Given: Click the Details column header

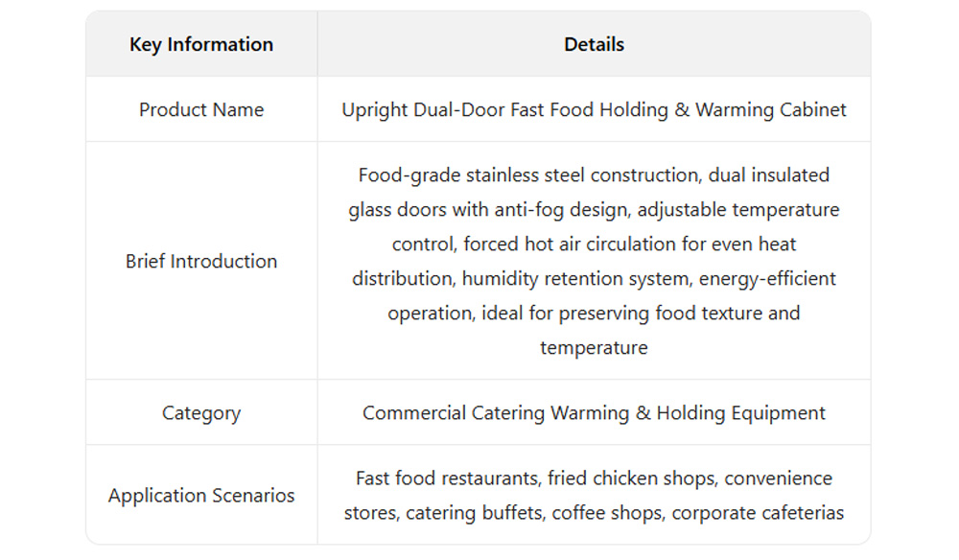Looking at the screenshot, I should tap(594, 44).
